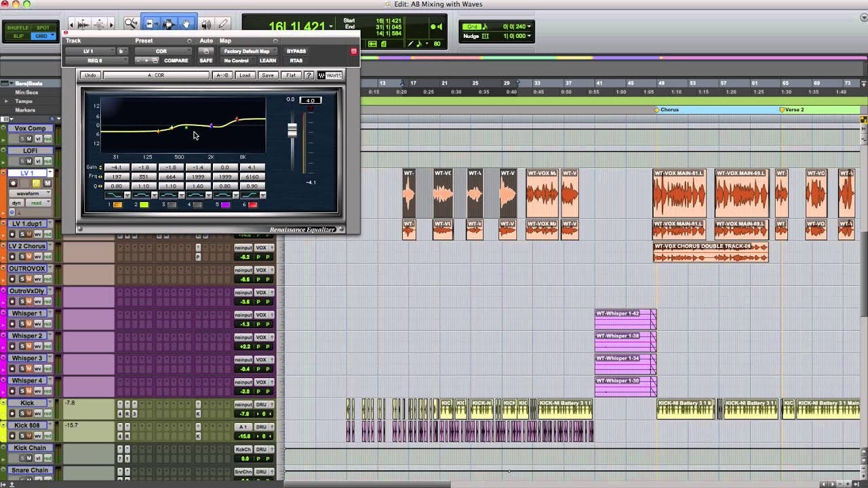Screen dimensions: 868x488
Task: Click the red plug-in target icon
Action: click(353, 51)
